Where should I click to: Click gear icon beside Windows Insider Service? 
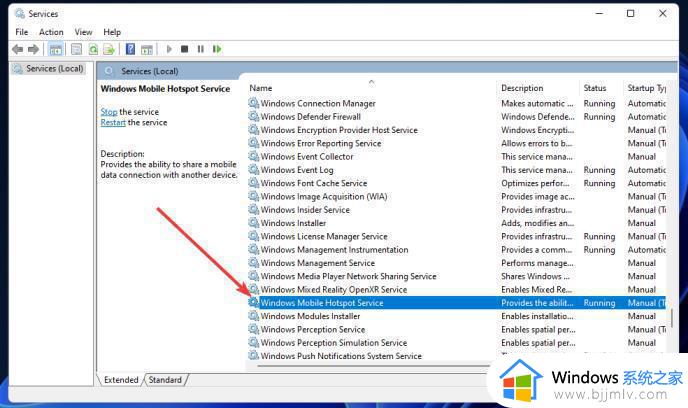pos(254,209)
